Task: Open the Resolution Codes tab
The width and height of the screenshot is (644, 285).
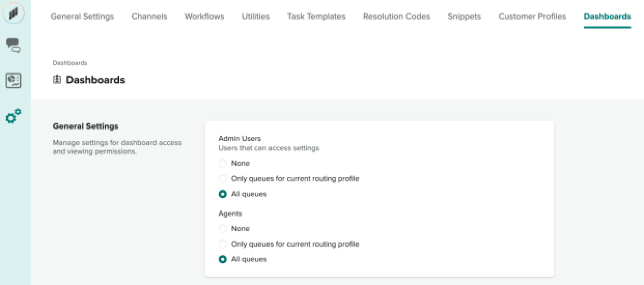Action: 397,16
